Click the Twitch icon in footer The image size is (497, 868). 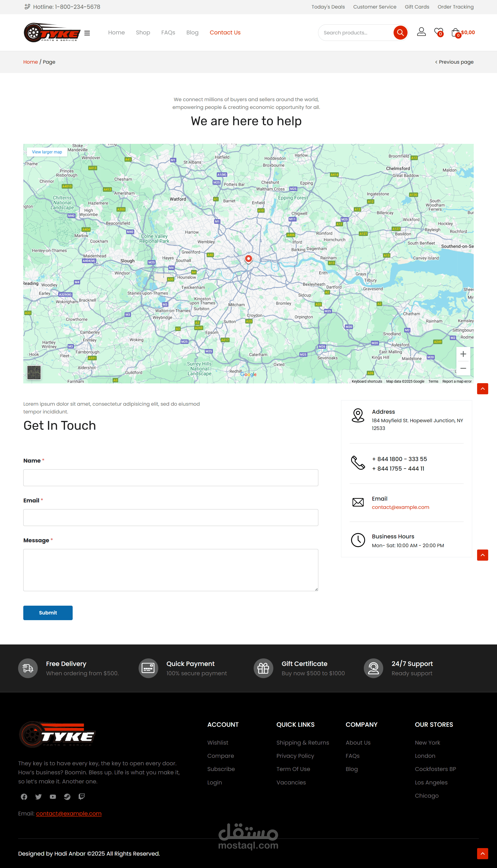81,797
